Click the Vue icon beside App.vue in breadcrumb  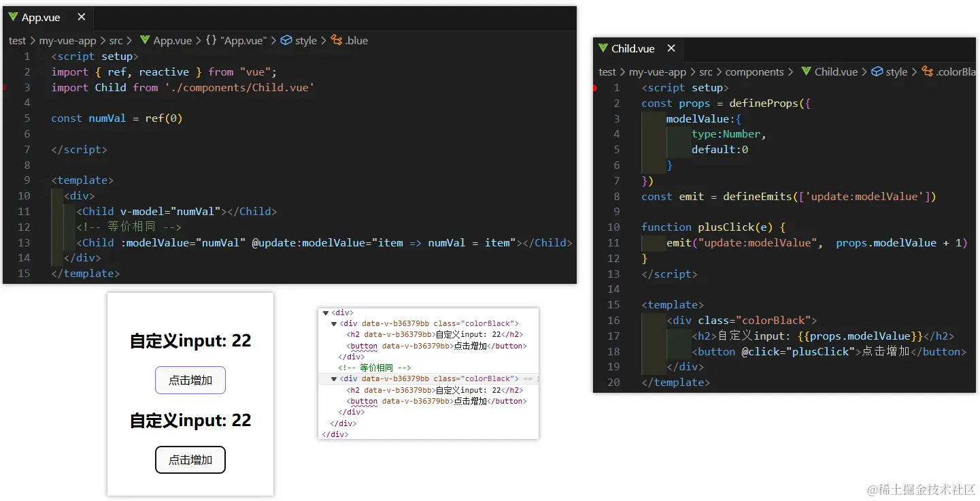pos(144,40)
